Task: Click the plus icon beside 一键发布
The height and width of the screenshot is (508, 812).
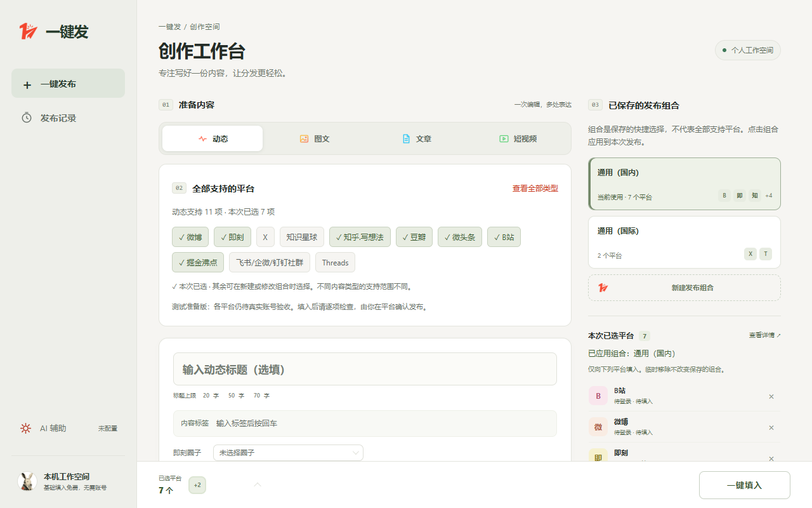Action: pos(27,84)
